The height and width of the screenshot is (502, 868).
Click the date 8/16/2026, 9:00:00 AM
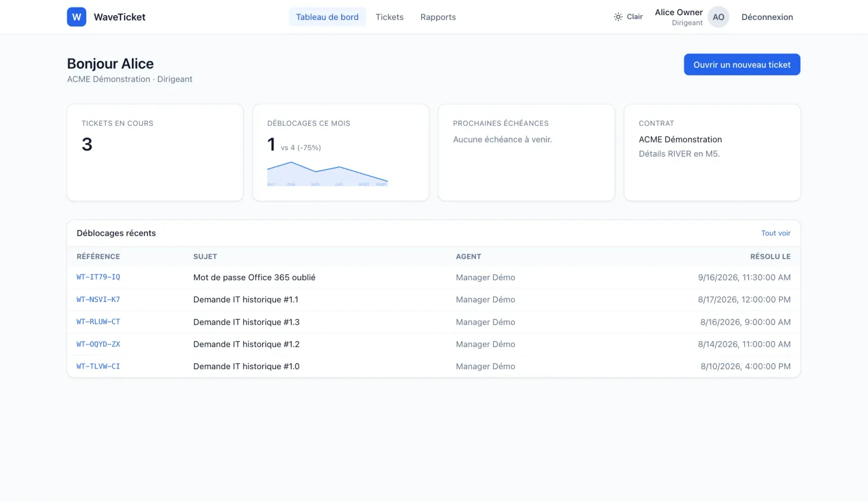point(745,322)
